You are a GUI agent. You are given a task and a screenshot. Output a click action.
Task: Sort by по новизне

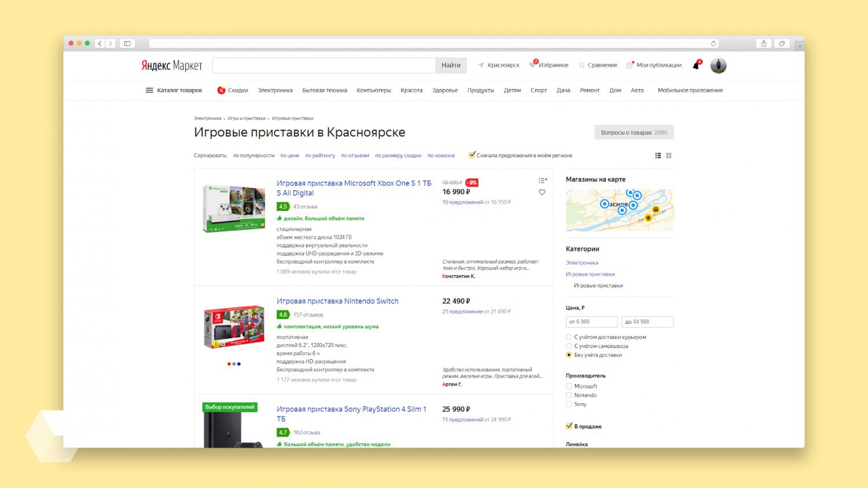tap(441, 156)
